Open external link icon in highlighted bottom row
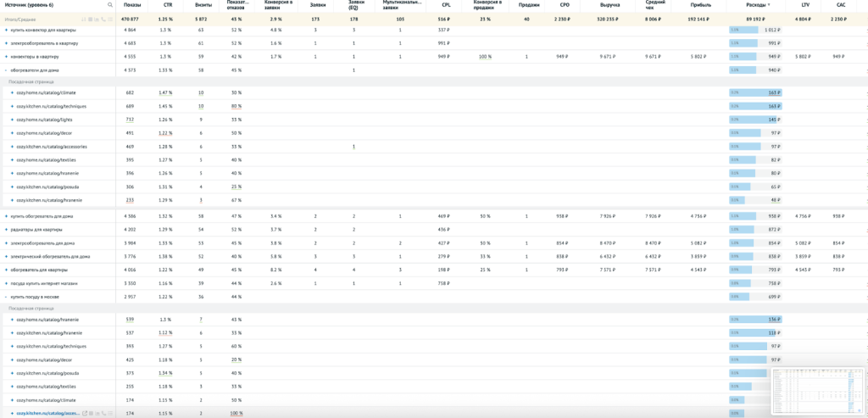868x418 pixels. [x=85, y=413]
